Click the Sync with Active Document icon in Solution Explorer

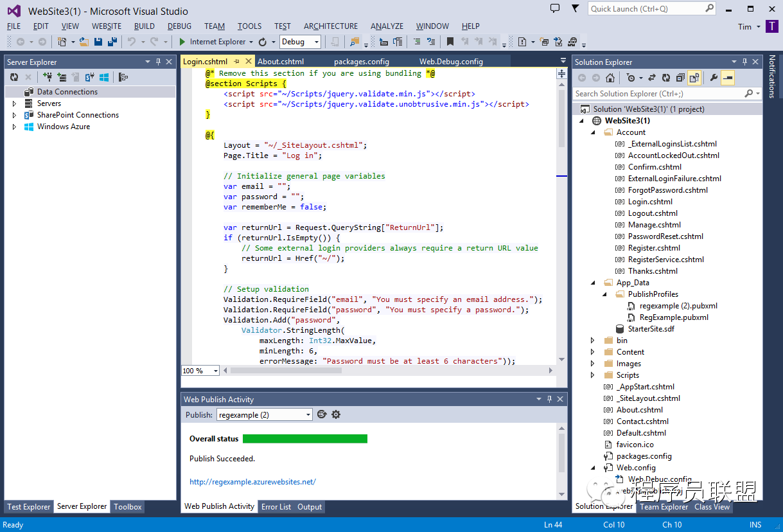[651, 78]
